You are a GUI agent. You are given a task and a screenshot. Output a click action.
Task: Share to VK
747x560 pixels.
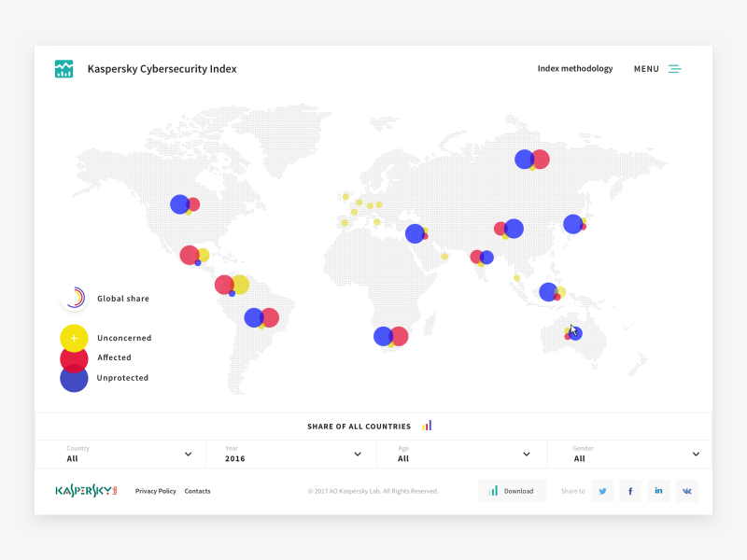(686, 491)
